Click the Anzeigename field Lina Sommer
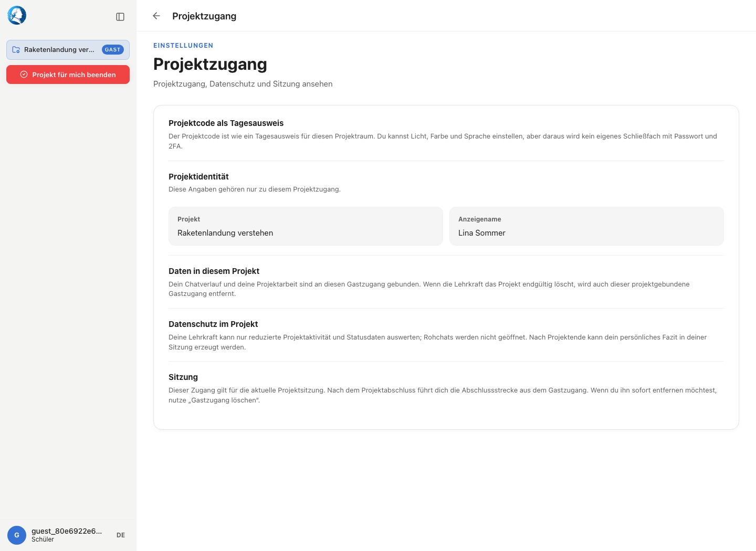This screenshot has height=551, width=756. pyautogui.click(x=586, y=226)
